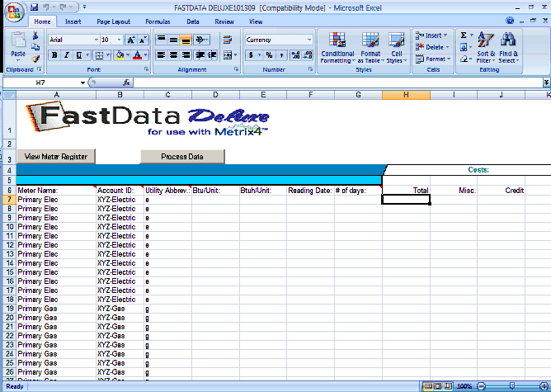The width and height of the screenshot is (551, 392).
Task: Switch to Page Layout view in status bar
Action: (437, 386)
